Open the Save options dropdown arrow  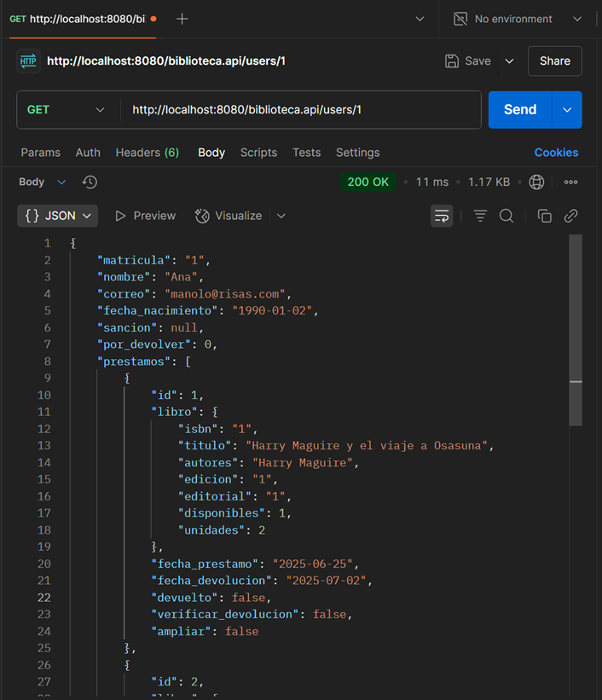tap(509, 61)
